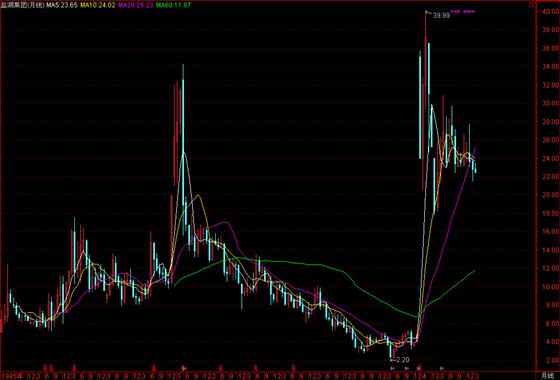Click the MA5 23.65 indicator label

pos(61,5)
